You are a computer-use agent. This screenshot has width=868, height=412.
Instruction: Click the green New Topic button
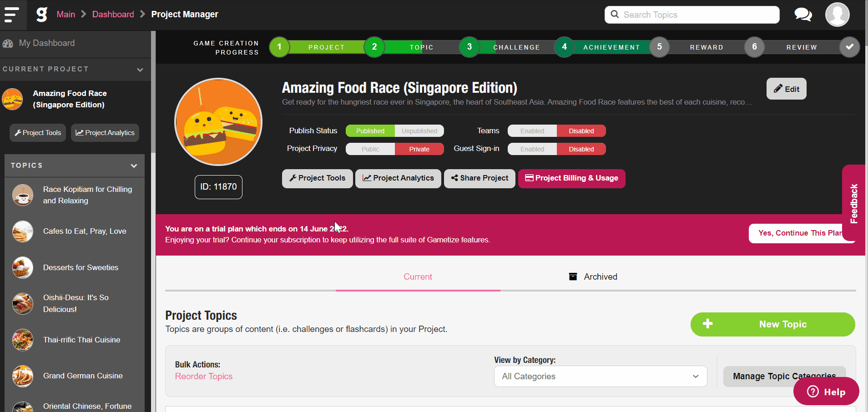[772, 324]
